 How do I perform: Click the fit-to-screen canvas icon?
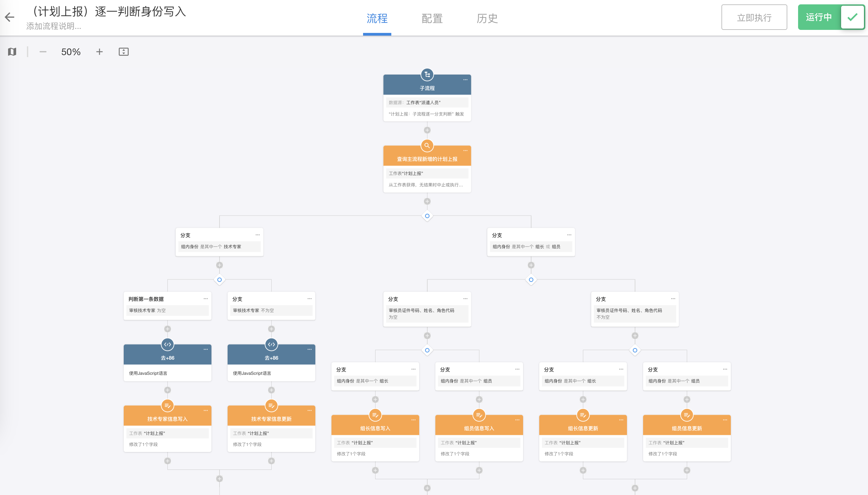coord(123,52)
